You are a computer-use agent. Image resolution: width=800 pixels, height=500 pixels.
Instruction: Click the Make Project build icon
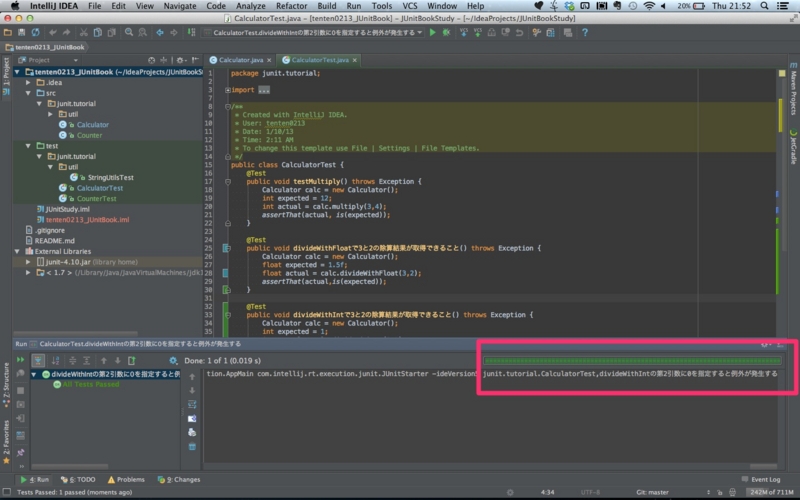click(x=191, y=33)
